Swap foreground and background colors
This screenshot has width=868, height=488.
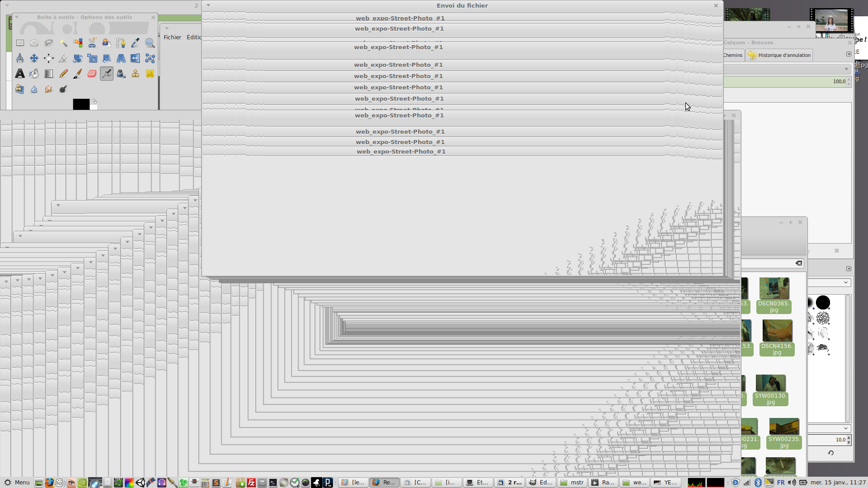[x=94, y=101]
